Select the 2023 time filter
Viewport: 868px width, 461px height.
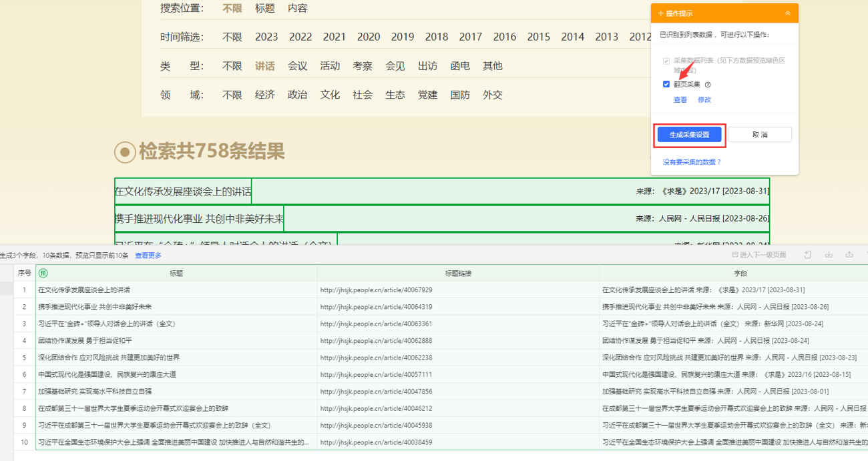[x=266, y=37]
